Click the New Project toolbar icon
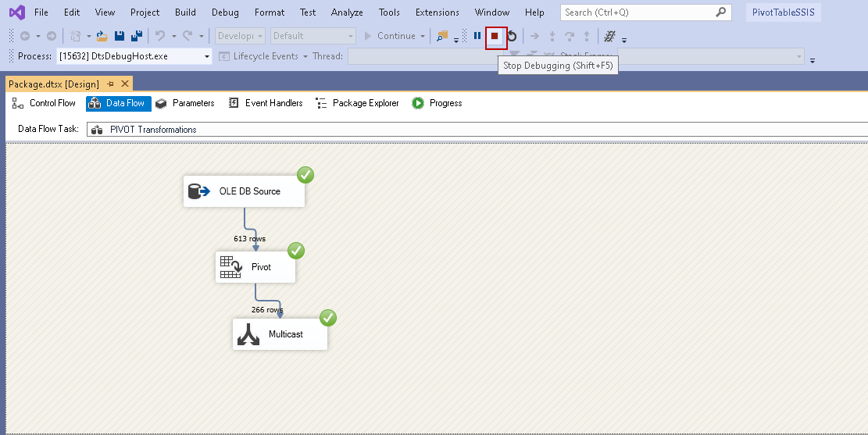 [75, 36]
